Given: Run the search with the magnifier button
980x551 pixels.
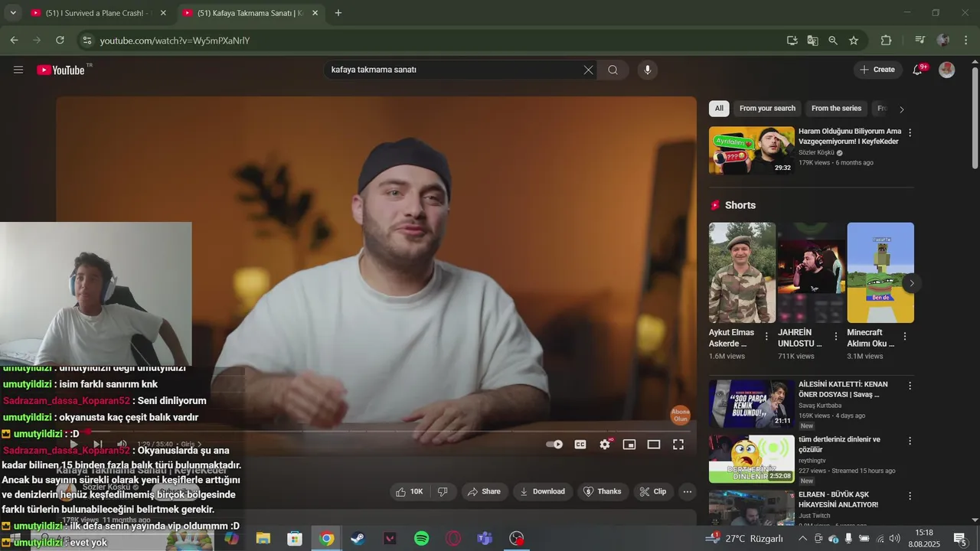Looking at the screenshot, I should click(x=612, y=70).
